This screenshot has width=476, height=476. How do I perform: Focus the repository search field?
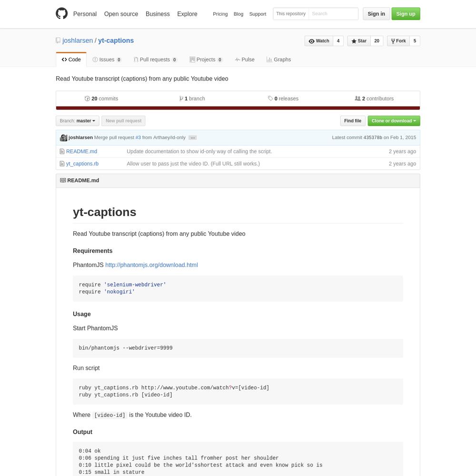coord(333,14)
